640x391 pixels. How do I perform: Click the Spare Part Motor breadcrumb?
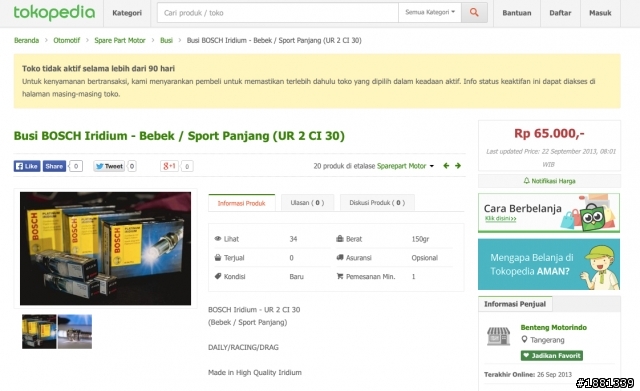(x=120, y=40)
